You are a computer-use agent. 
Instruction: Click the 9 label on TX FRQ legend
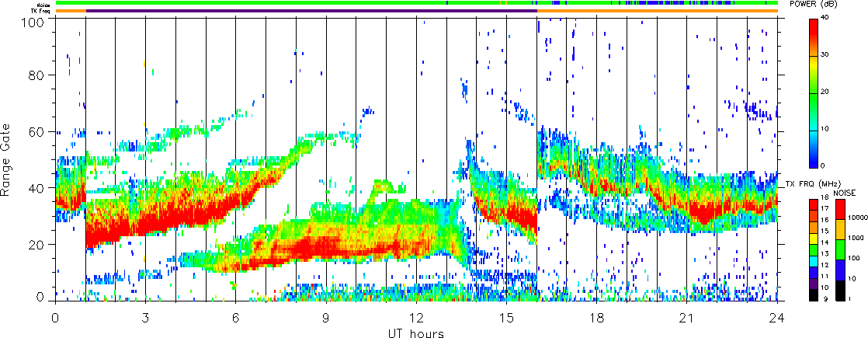pos(826,298)
